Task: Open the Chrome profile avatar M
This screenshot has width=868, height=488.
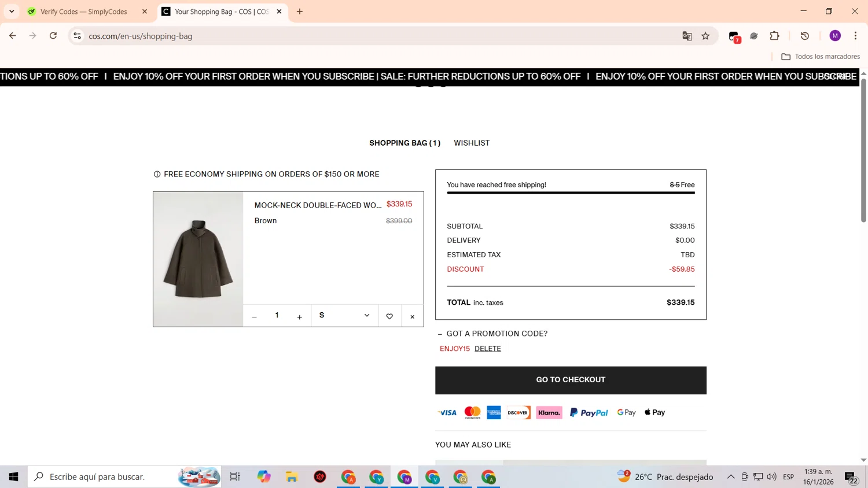Action: 835,36
